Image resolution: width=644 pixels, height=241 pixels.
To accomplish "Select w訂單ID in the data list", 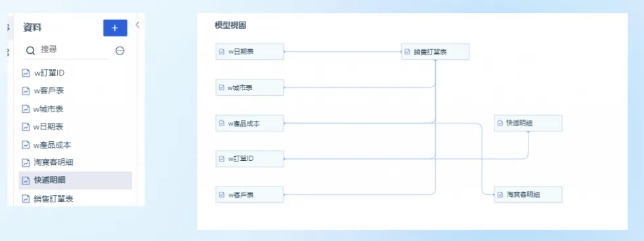I will click(x=75, y=73).
